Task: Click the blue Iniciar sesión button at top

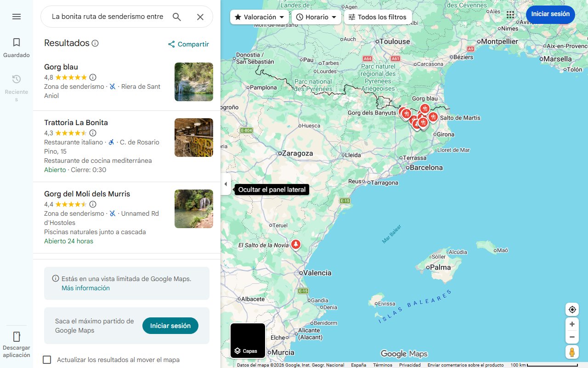Action: tap(550, 14)
